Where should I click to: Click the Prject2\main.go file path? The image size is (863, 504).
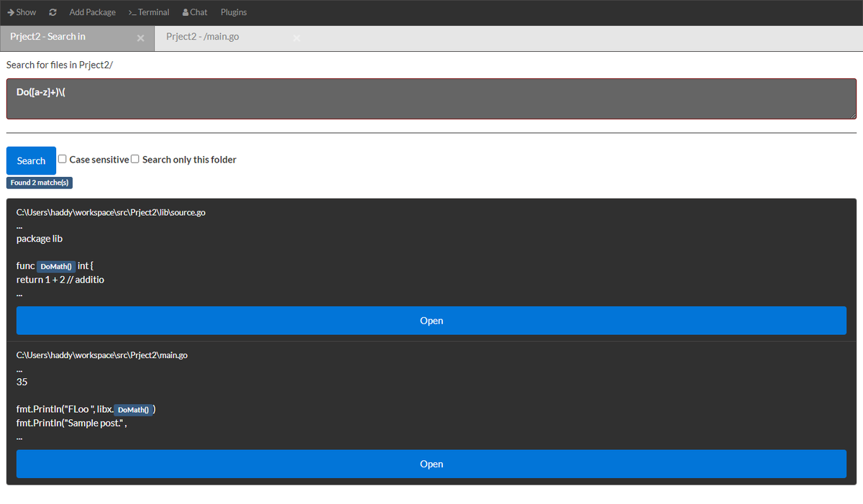pos(102,355)
